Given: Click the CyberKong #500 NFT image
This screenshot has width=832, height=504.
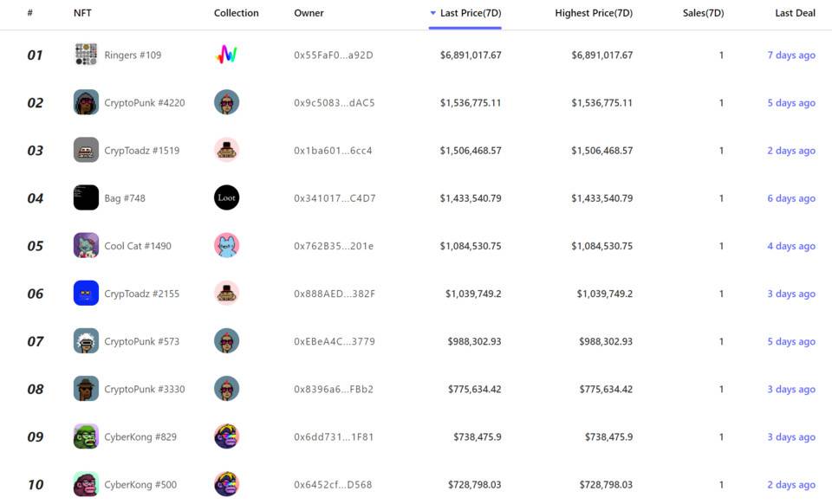Looking at the screenshot, I should tap(86, 484).
